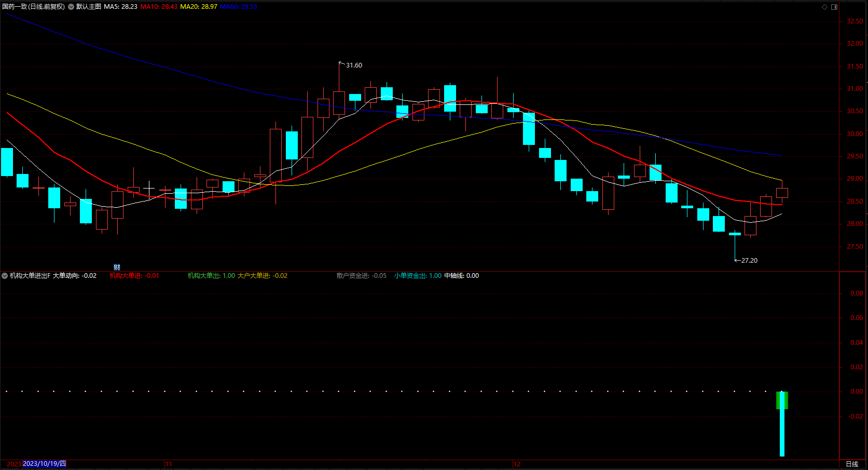Click the 机构大单出: 1.00 value
This screenshot has width=868, height=470.
click(211, 276)
